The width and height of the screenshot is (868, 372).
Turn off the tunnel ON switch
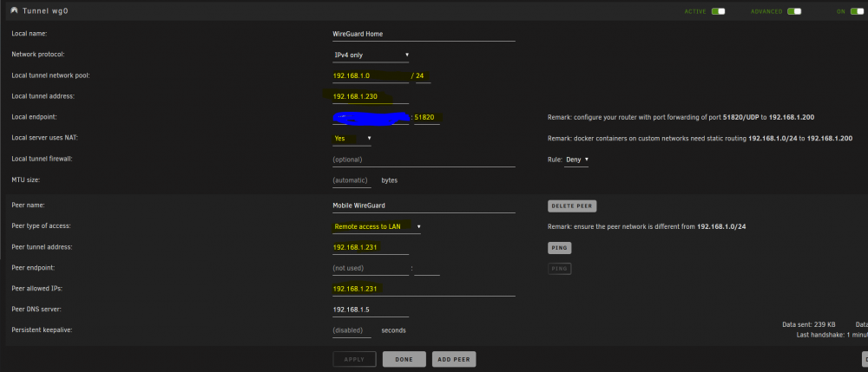[857, 11]
